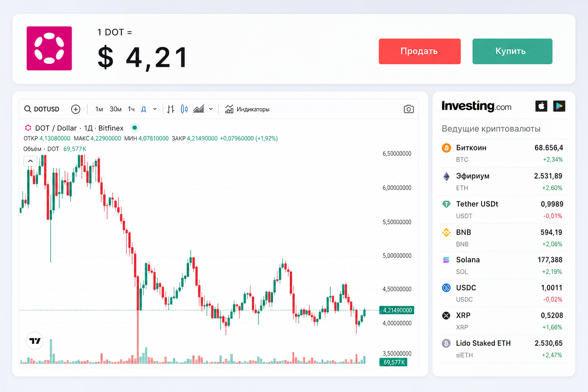This screenshot has width=588, height=392.
Task: Toggle the green market status dot
Action: (135, 128)
